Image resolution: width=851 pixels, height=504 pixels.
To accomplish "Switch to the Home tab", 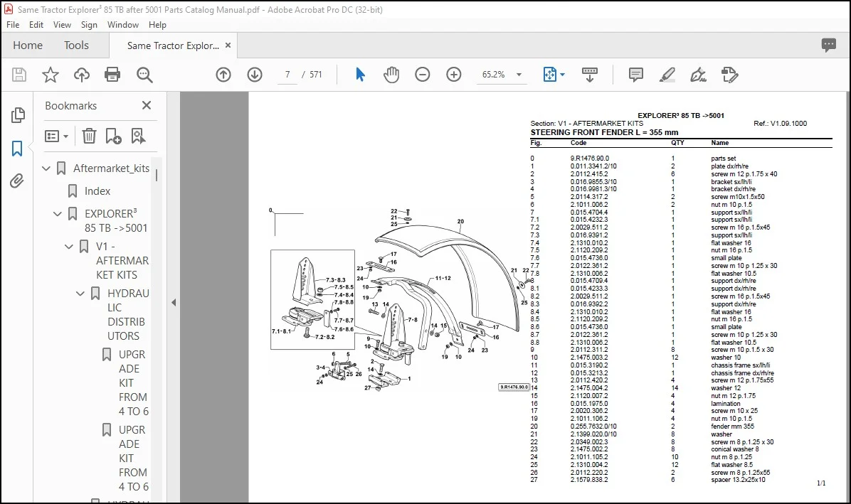I will tap(28, 45).
